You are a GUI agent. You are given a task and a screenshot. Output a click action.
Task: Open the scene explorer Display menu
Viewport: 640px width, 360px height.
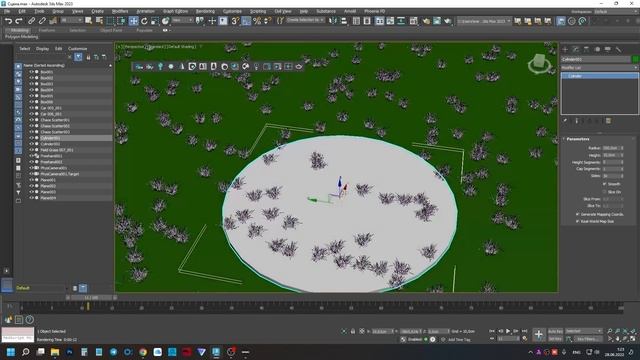click(x=42, y=49)
